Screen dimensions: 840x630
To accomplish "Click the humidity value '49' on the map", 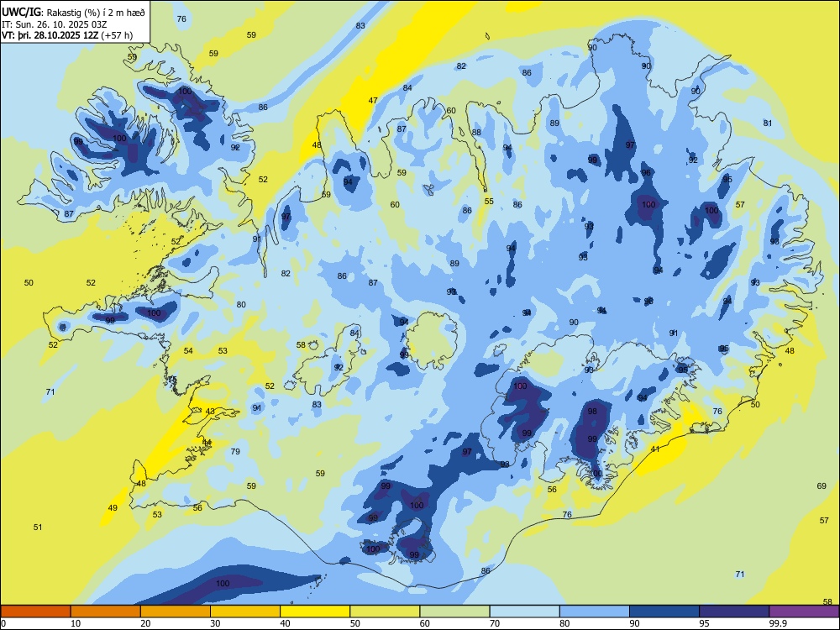I will (113, 508).
